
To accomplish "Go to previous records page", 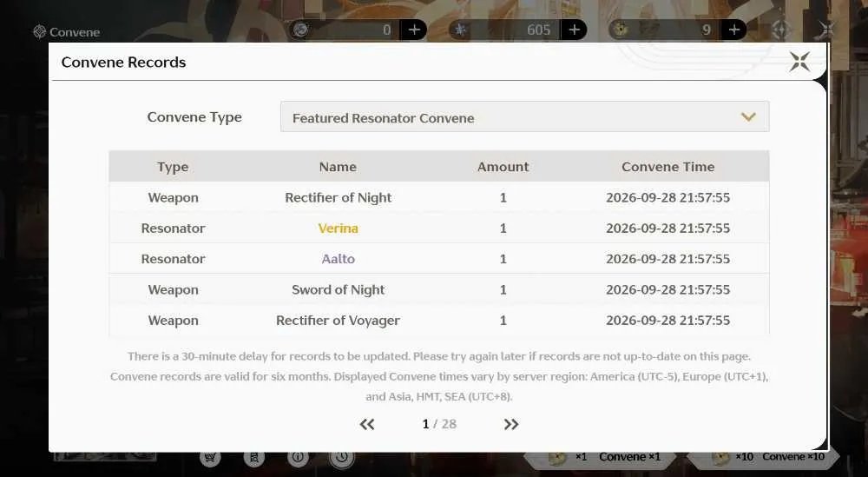I will pyautogui.click(x=367, y=424).
